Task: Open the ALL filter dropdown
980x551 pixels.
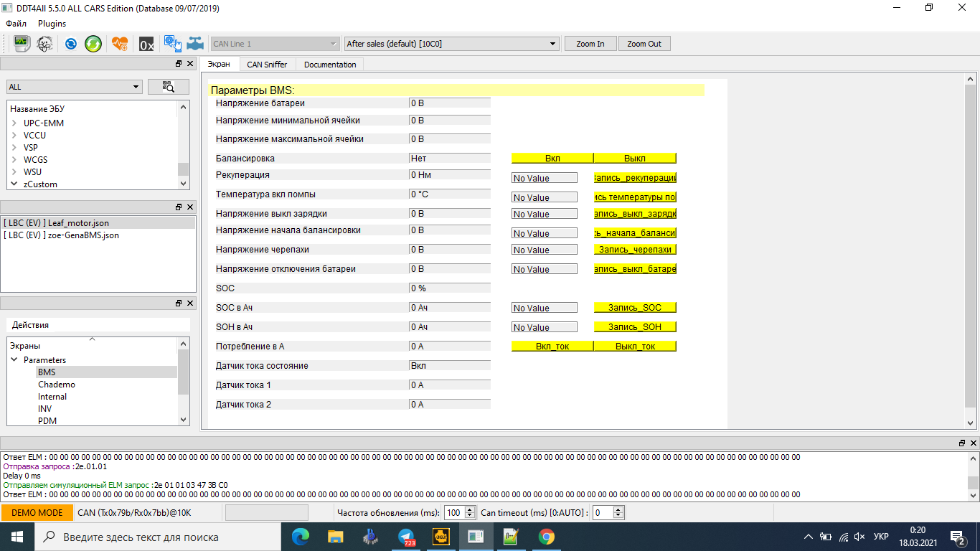Action: tap(75, 87)
